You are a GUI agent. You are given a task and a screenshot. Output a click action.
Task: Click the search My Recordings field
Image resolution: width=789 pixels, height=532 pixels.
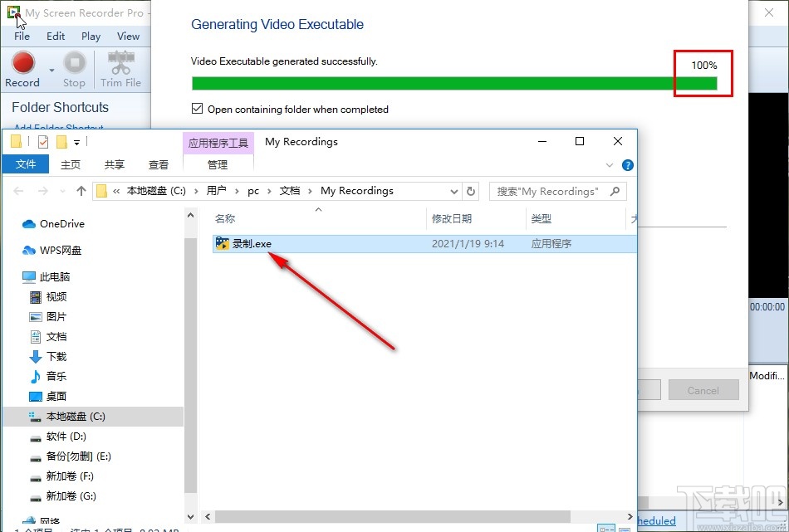557,191
